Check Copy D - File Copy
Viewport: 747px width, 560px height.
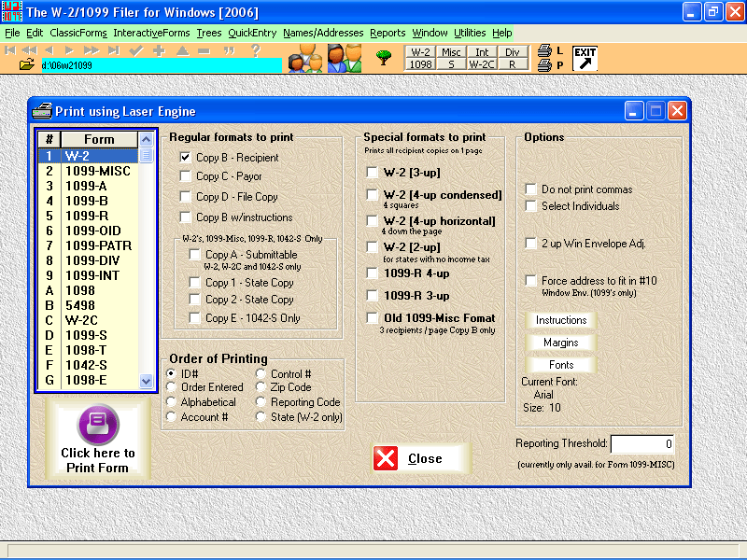(x=185, y=197)
